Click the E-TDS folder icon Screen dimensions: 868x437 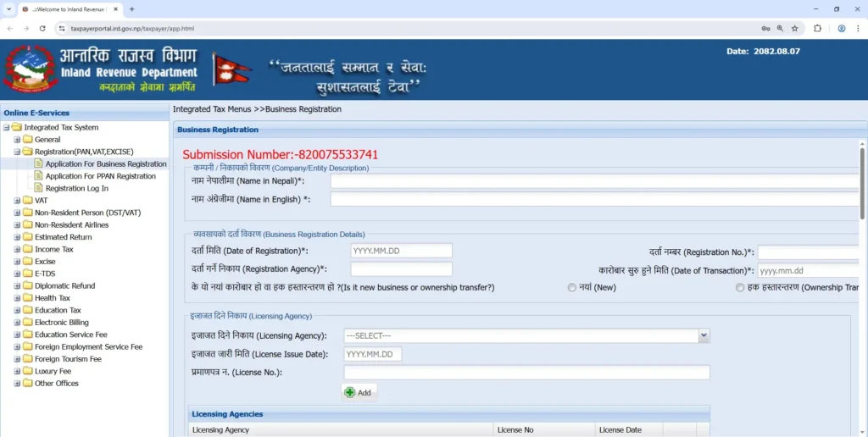coord(28,274)
